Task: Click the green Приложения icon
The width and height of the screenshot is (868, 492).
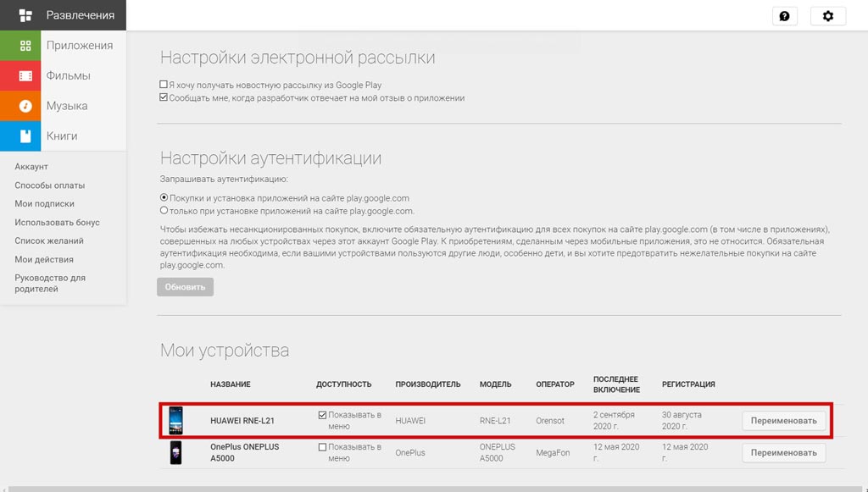Action: coord(25,46)
